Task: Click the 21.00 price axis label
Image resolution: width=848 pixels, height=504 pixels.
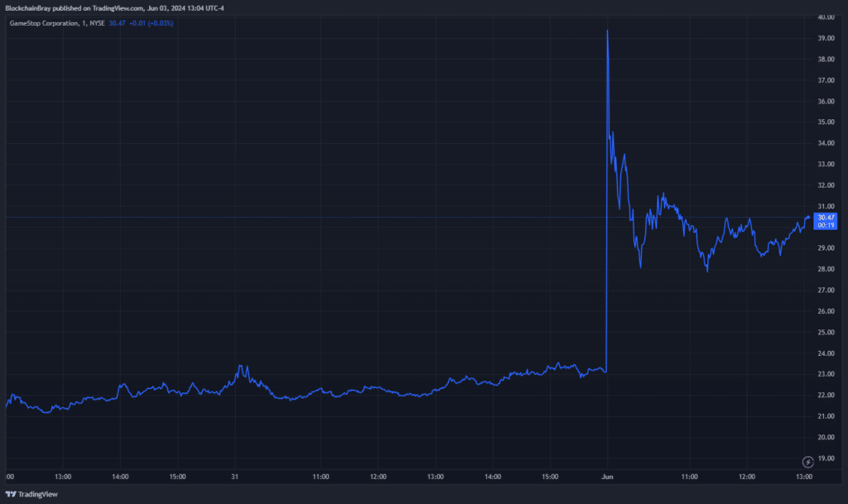Action: (x=826, y=416)
